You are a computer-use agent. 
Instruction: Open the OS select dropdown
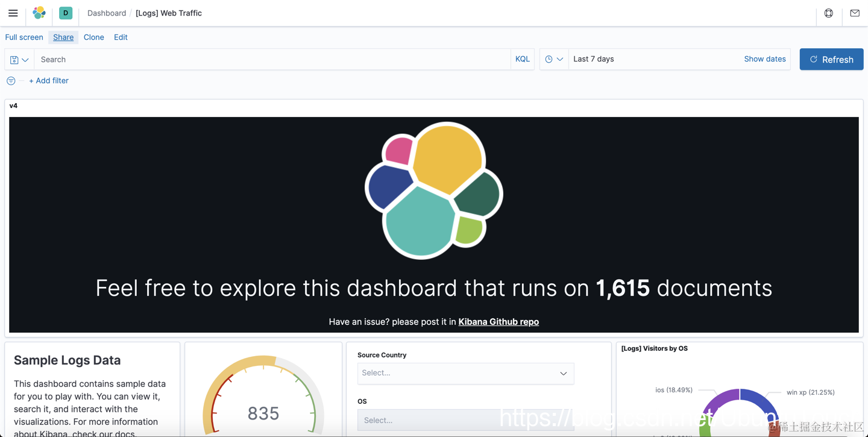pyautogui.click(x=465, y=420)
